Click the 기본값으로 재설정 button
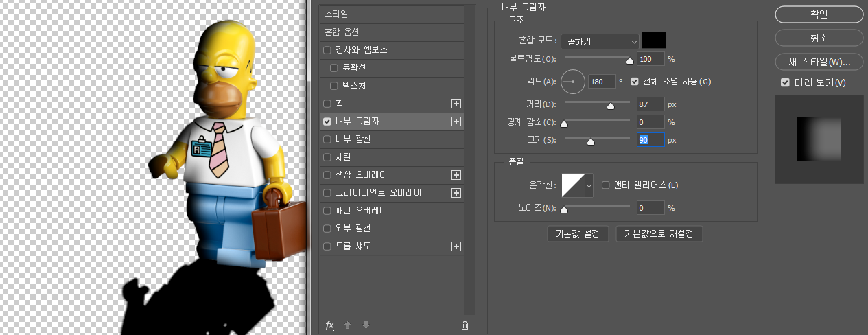The image size is (868, 335). (x=659, y=233)
